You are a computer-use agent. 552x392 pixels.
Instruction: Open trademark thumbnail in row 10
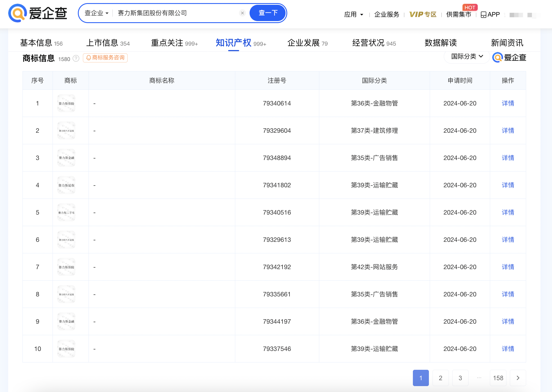(x=66, y=349)
